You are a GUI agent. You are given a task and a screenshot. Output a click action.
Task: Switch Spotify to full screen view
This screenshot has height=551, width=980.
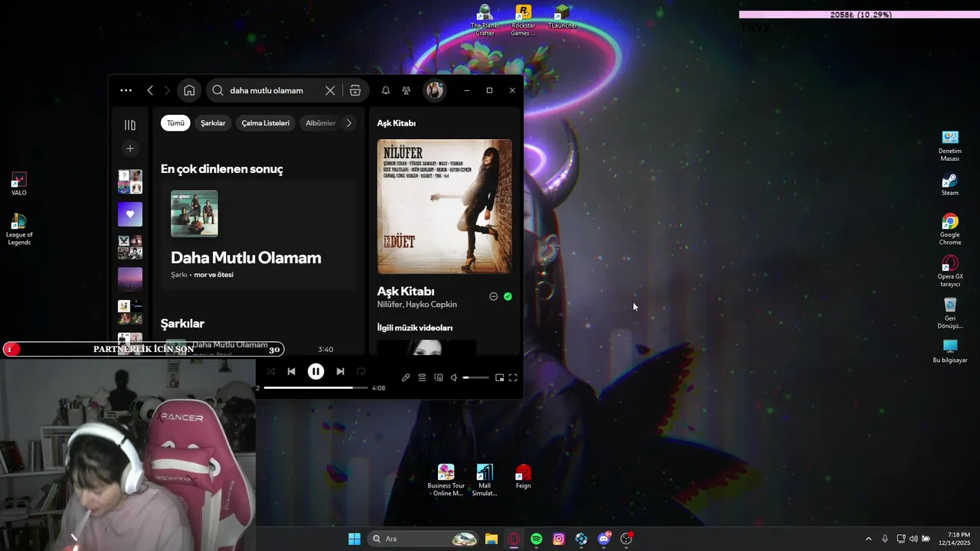[x=513, y=377]
